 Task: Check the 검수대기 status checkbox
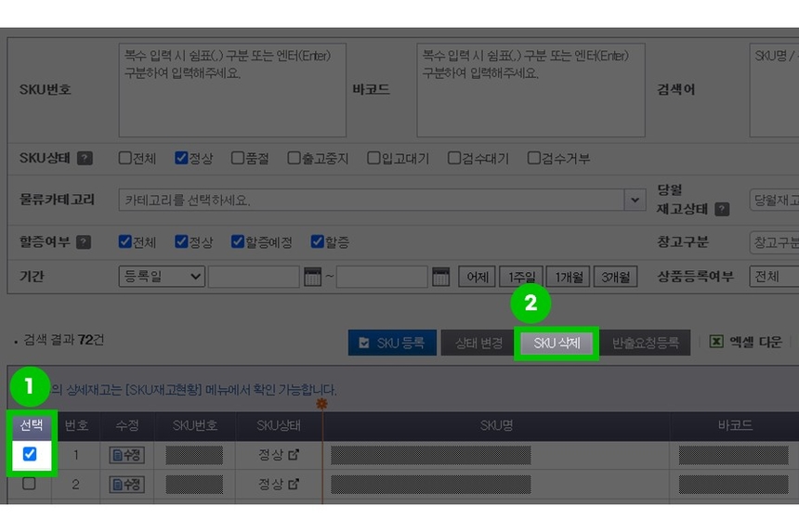click(x=453, y=158)
